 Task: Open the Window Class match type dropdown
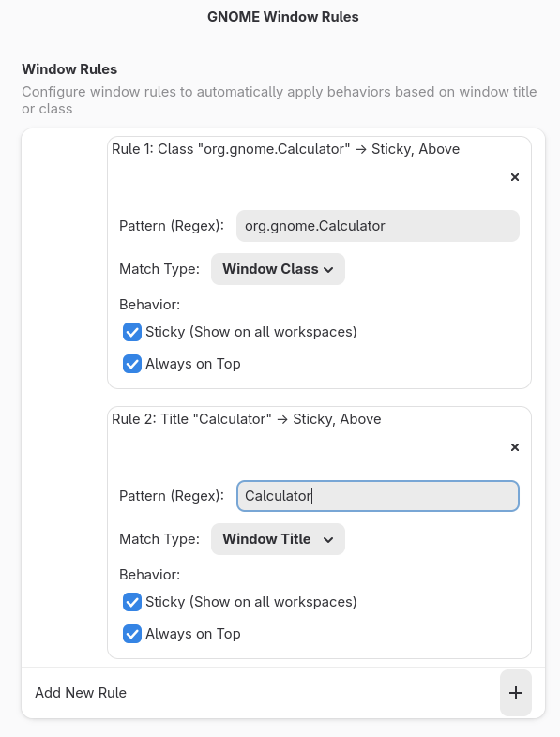278,269
